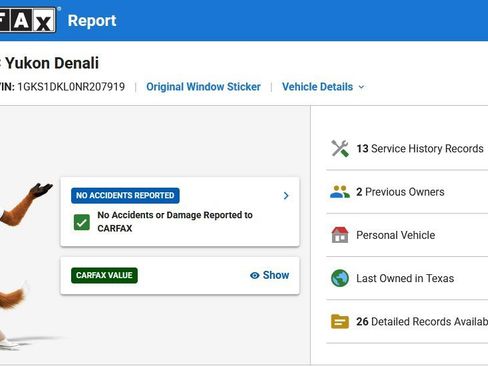Click the house personal vehicle icon
Viewport: 488px width, 366px height.
click(340, 235)
